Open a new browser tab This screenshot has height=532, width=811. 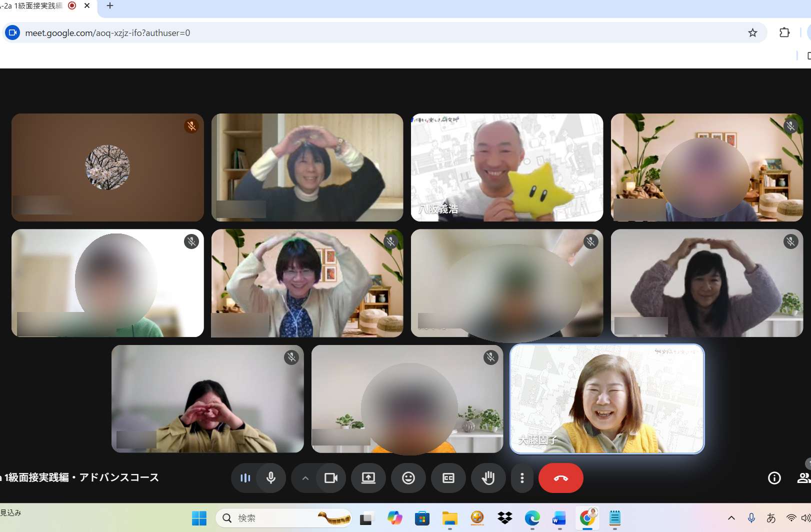tap(110, 6)
